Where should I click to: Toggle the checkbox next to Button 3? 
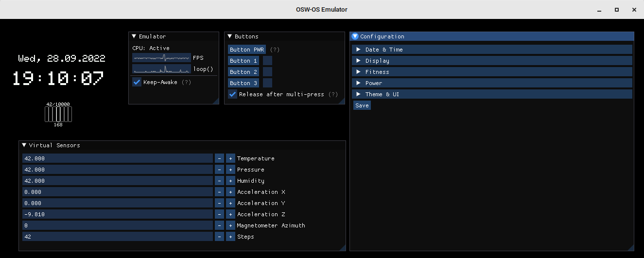click(x=267, y=83)
